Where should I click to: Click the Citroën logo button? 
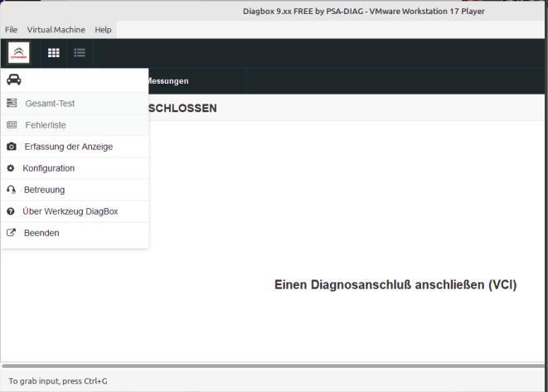(x=19, y=53)
